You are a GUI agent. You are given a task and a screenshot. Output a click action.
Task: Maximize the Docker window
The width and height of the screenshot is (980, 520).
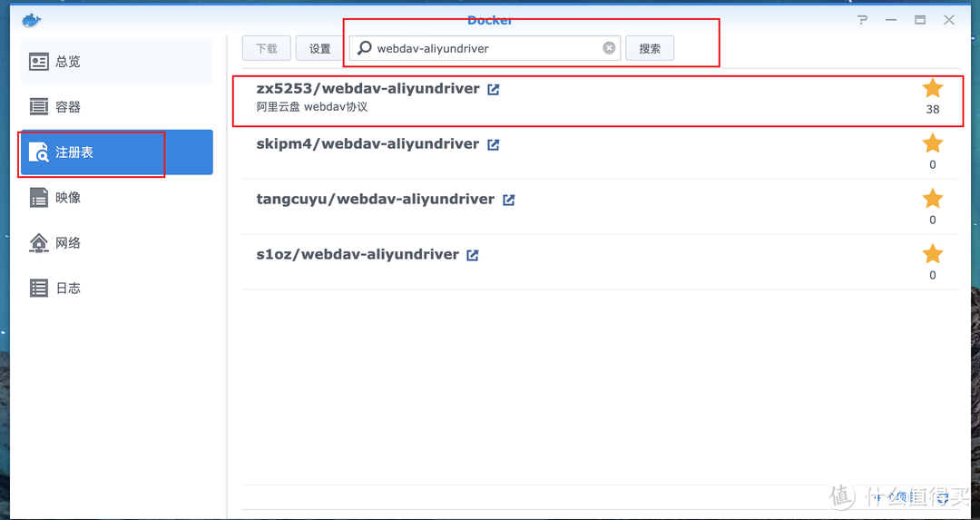pyautogui.click(x=920, y=20)
